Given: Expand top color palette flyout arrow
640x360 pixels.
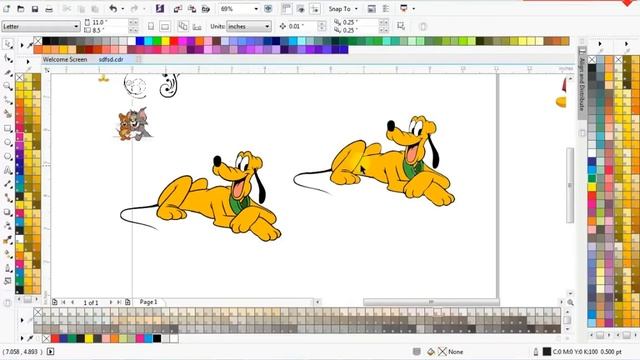Looking at the screenshot, I should tap(22, 45).
